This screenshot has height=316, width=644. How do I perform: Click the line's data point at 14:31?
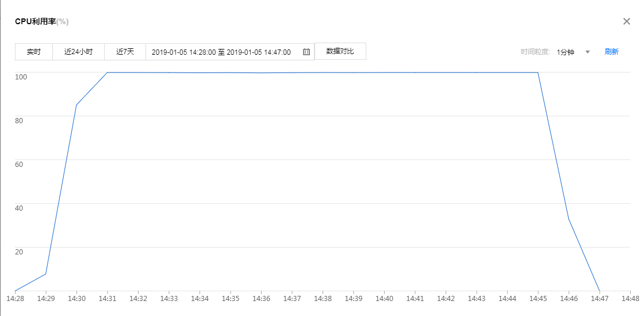point(108,73)
